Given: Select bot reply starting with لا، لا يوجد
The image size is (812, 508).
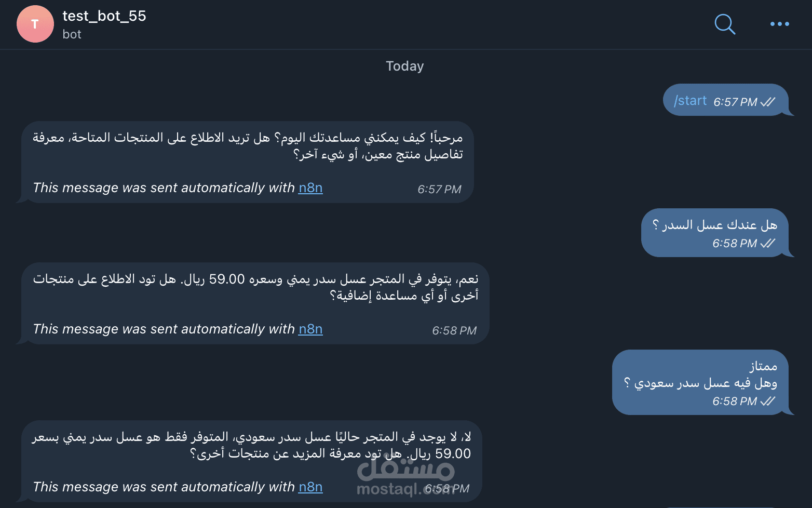Looking at the screenshot, I should 251,445.
